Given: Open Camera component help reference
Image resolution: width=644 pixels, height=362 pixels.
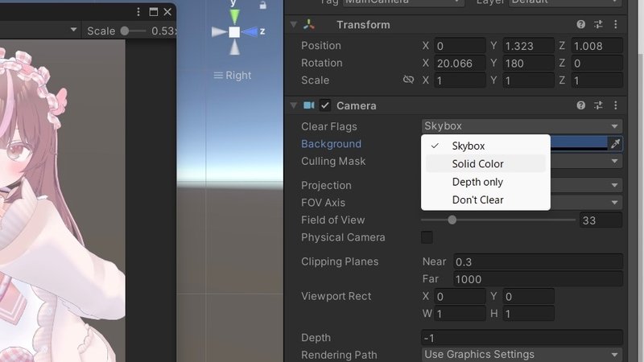Looking at the screenshot, I should coord(580,105).
